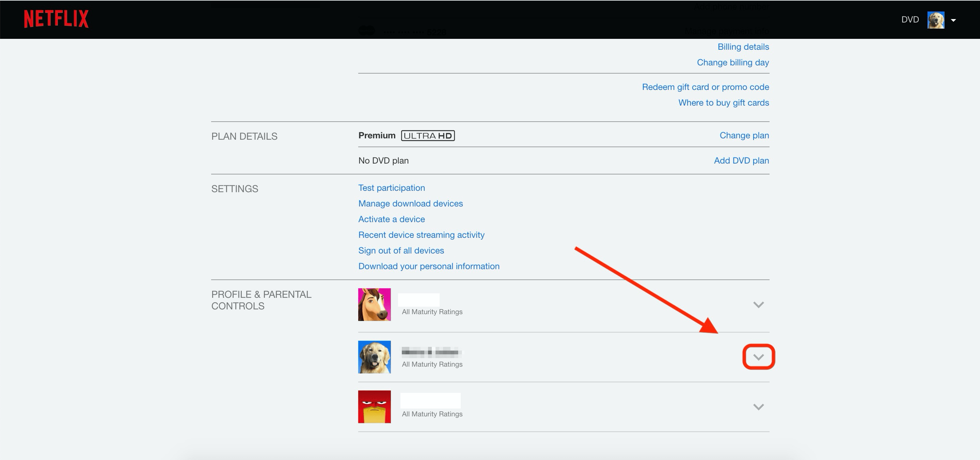
Task: Click the golden retriever profile avatar
Action: (374, 357)
